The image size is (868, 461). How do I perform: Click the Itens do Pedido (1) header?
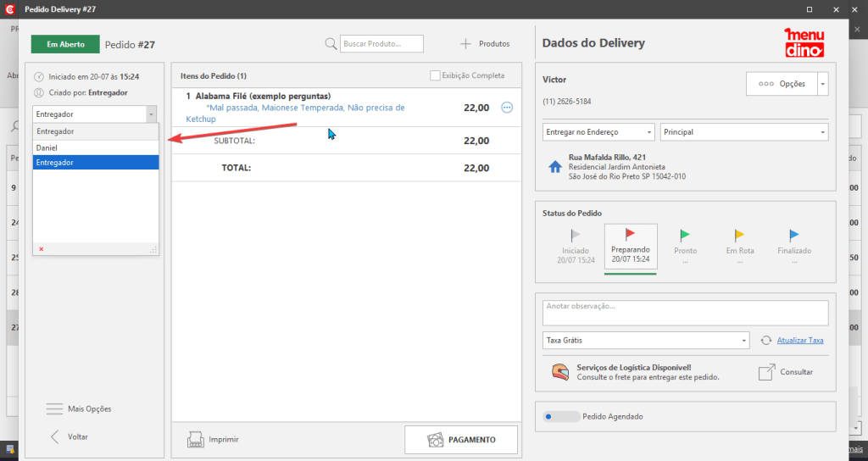click(213, 75)
